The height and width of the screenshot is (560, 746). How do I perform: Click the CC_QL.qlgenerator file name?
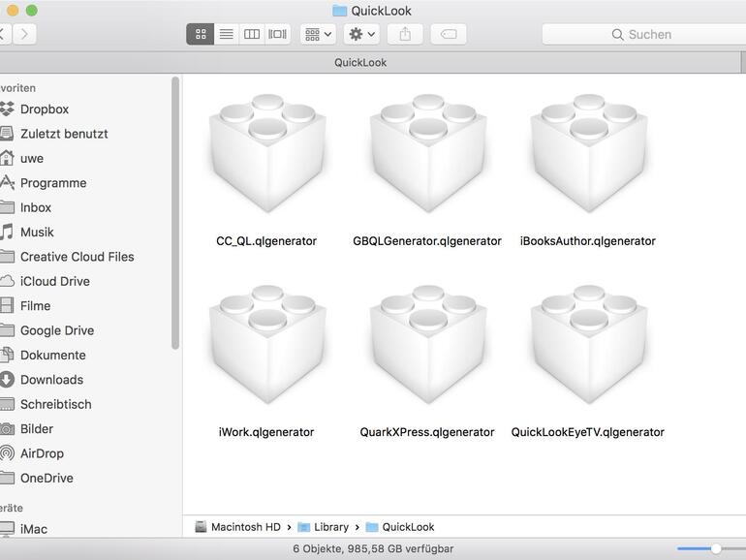click(x=266, y=241)
